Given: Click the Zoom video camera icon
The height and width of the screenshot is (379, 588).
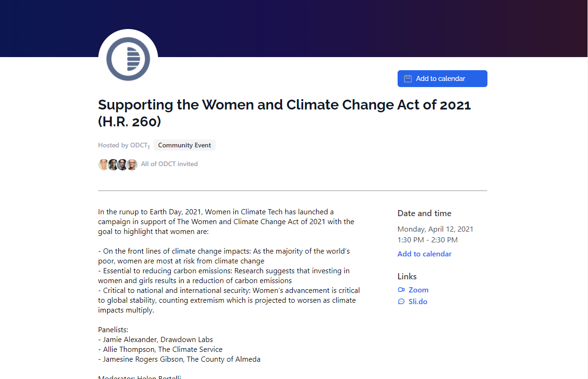Looking at the screenshot, I should point(401,290).
